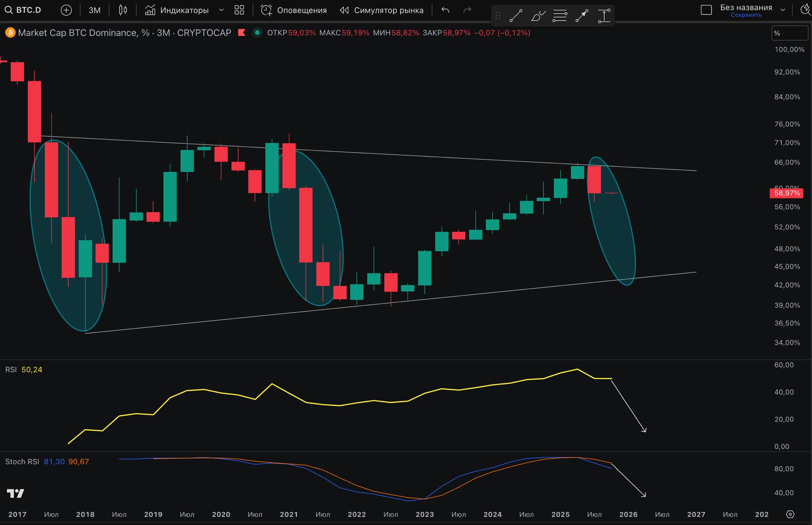812x525 pixels.
Task: Click the undo arrow
Action: click(445, 10)
